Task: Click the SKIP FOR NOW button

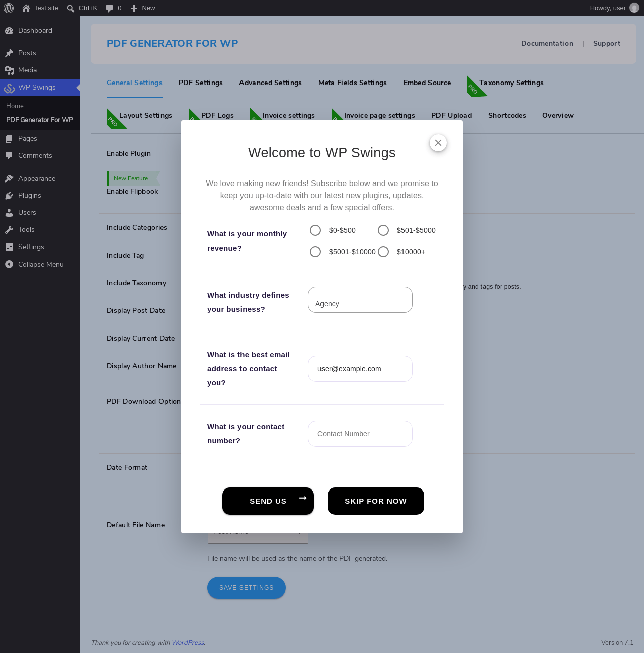Action: [x=376, y=501]
